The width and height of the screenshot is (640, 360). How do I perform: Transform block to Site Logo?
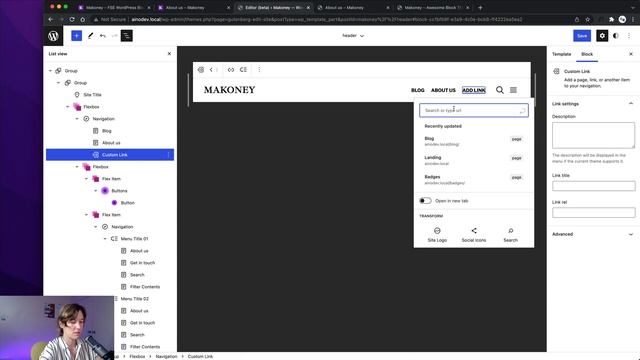[437, 235]
